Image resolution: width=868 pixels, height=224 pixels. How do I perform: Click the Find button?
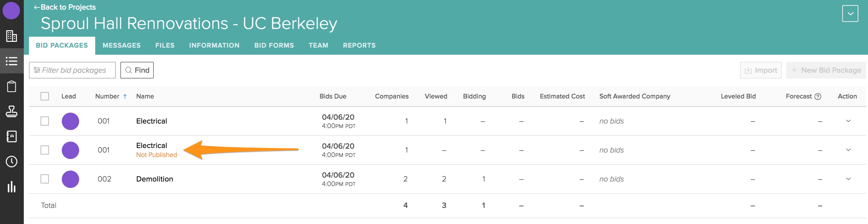[137, 70]
